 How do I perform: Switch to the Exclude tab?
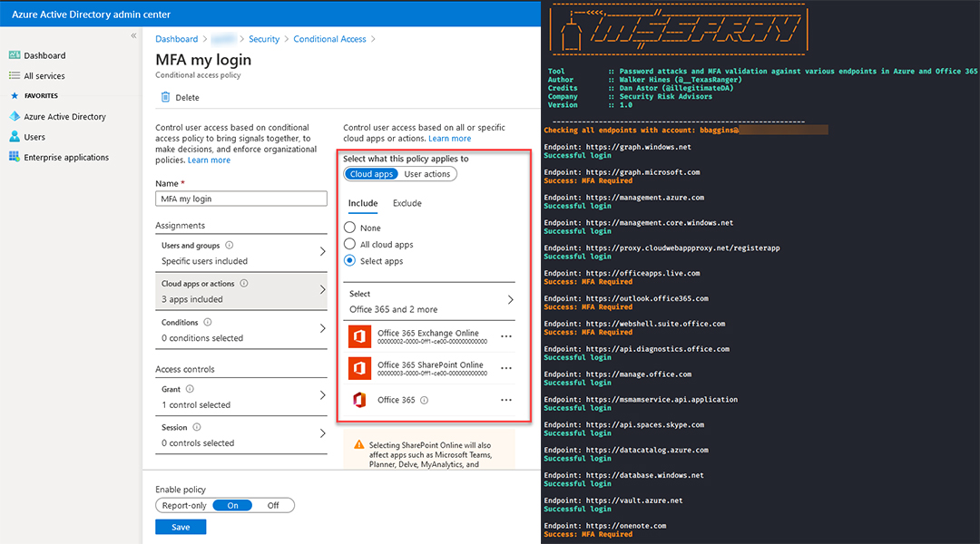(x=407, y=203)
